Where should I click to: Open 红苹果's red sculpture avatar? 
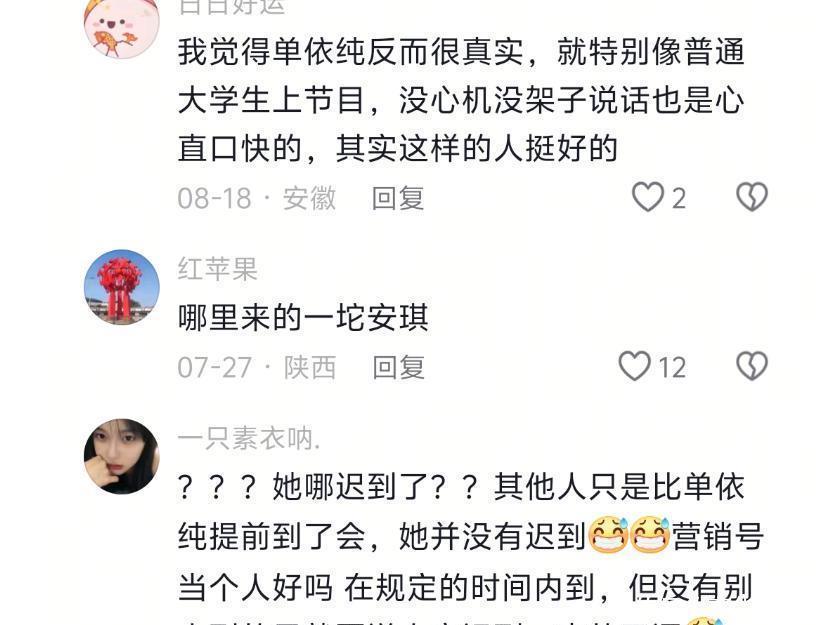[x=122, y=287]
